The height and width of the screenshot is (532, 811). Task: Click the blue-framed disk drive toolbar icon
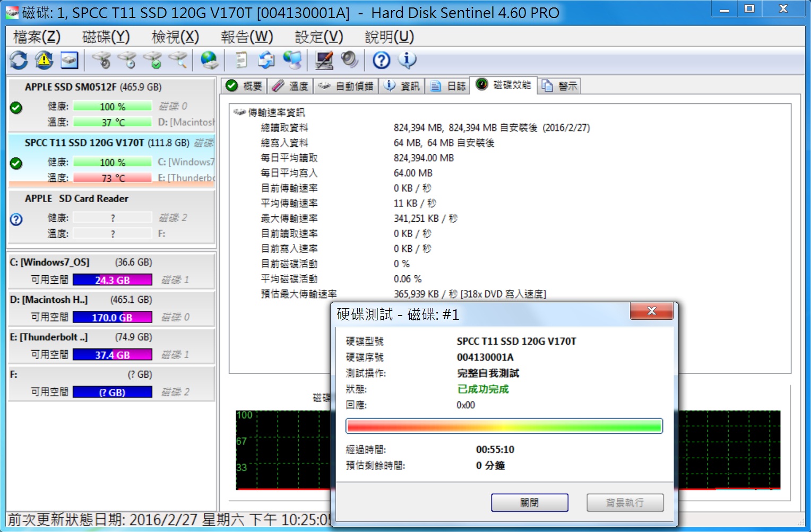click(x=70, y=60)
